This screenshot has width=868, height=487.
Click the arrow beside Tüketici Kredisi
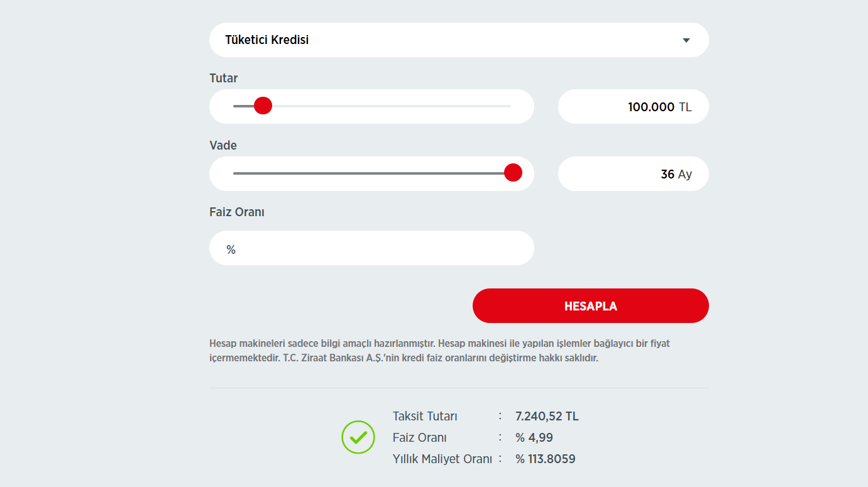point(686,40)
